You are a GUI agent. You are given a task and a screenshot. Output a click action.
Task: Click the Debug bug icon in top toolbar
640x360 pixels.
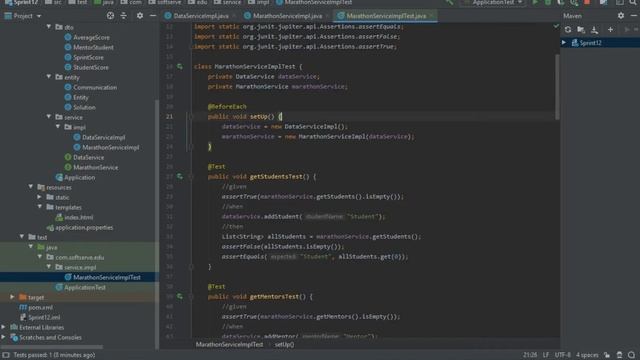coord(548,2)
